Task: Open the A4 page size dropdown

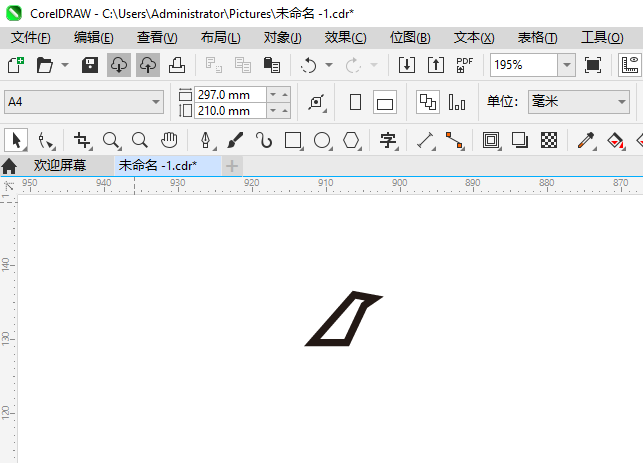Action: point(84,102)
